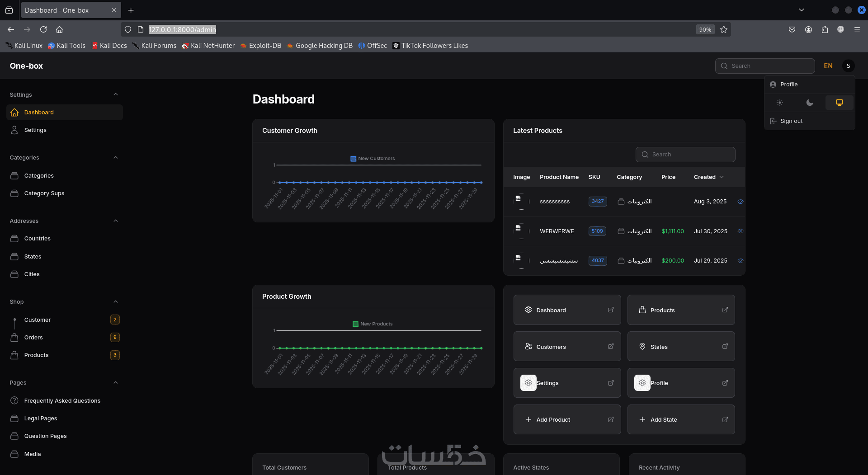Switch to the dark theme moon icon
The height and width of the screenshot is (475, 868).
[x=810, y=103]
